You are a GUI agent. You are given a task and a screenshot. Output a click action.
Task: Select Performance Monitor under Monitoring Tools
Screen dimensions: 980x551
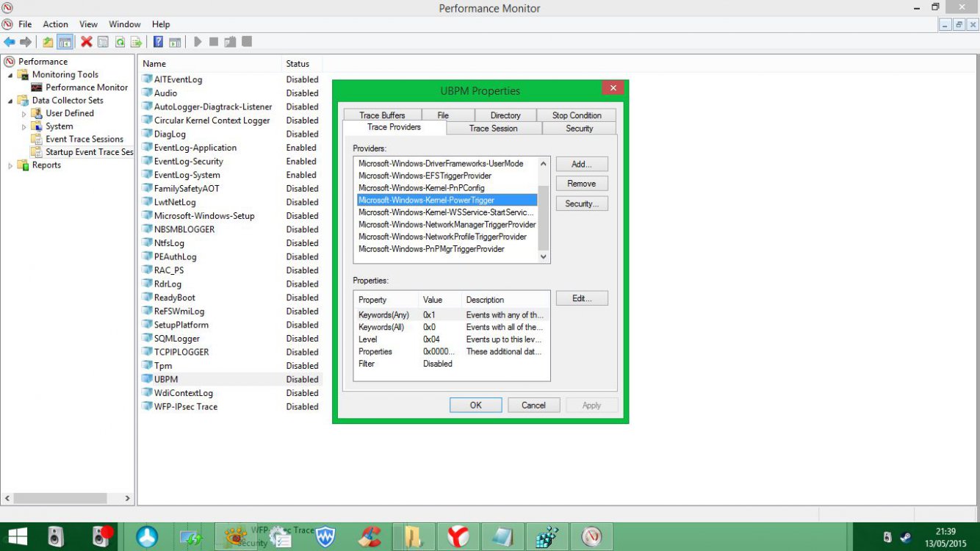[x=87, y=87]
